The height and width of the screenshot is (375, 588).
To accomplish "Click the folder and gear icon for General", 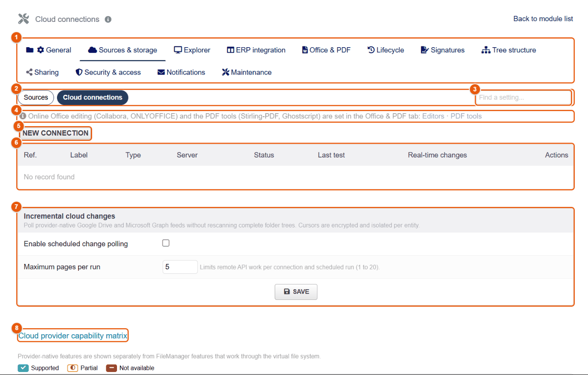I will coord(35,50).
